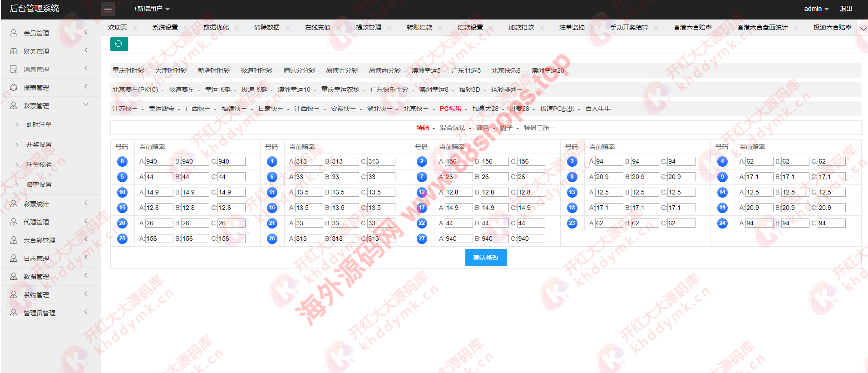The height and width of the screenshot is (373, 868).
Task: Open the +新增用户 dropdown
Action: pos(152,9)
